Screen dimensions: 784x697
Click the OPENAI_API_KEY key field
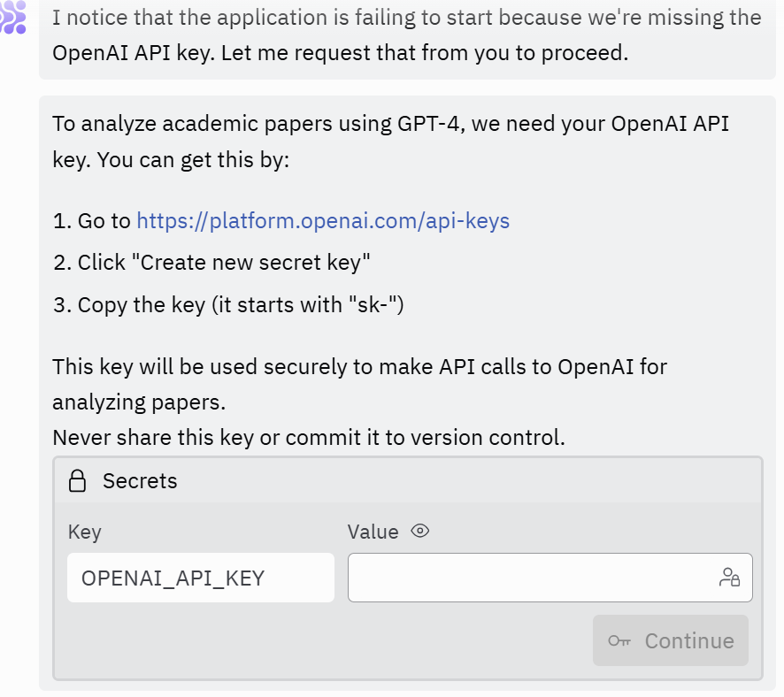click(x=200, y=578)
